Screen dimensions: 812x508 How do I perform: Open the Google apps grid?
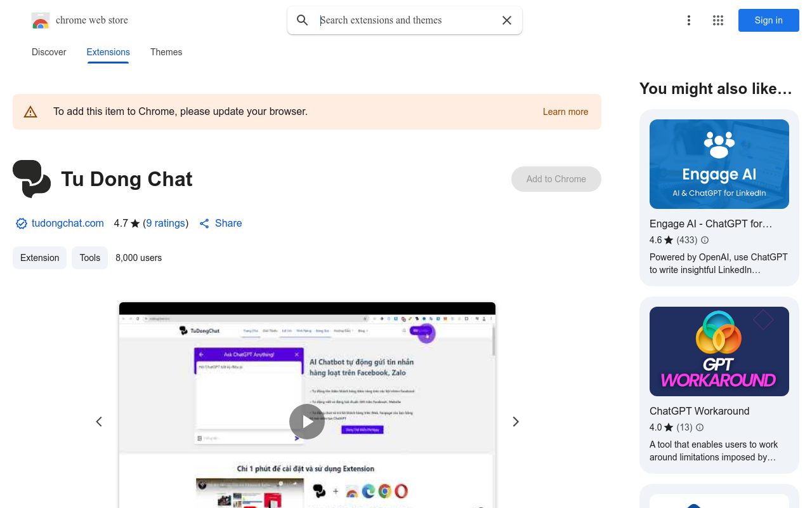[718, 20]
